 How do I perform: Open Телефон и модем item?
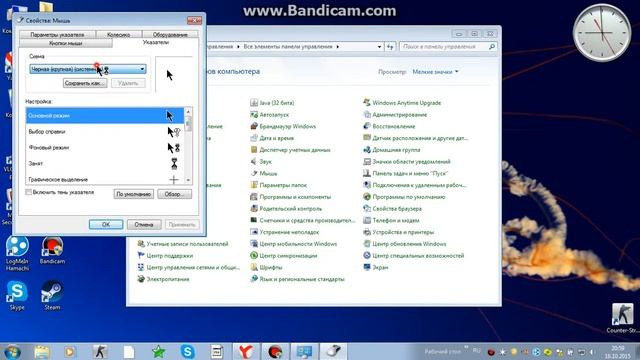391,220
